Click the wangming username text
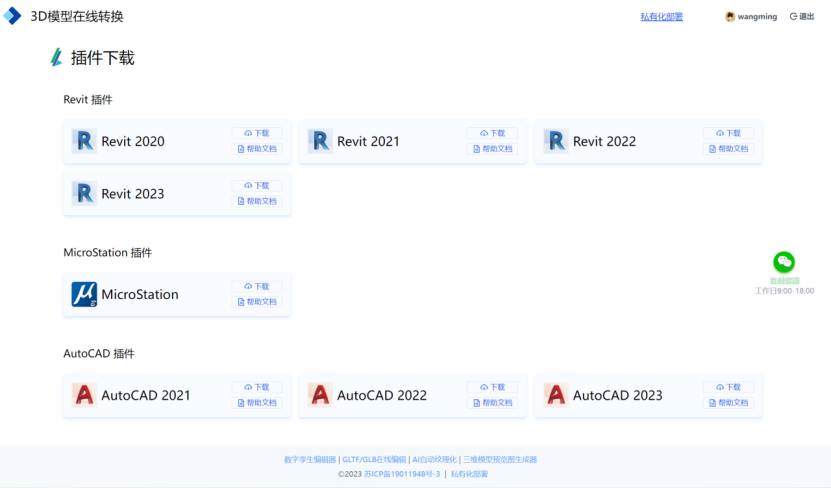The width and height of the screenshot is (831, 488). pos(757,16)
